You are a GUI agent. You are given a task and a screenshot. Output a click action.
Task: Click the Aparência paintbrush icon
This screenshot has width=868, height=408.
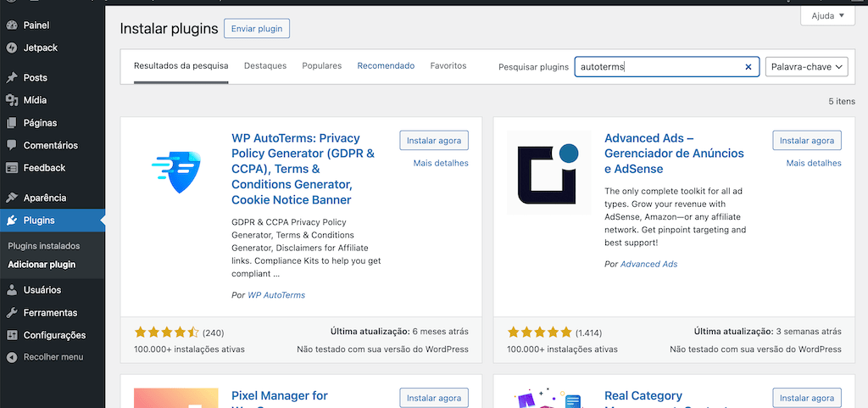(12, 198)
